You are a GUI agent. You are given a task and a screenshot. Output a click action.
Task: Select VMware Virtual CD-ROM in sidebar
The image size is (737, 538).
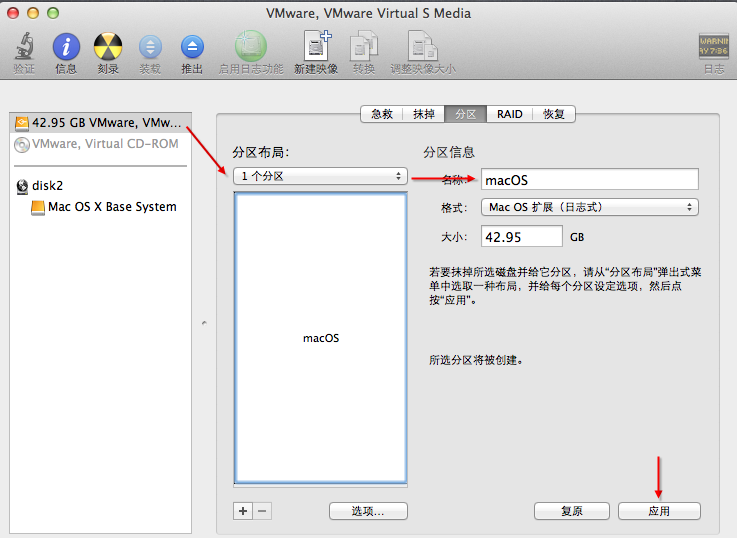(101, 144)
